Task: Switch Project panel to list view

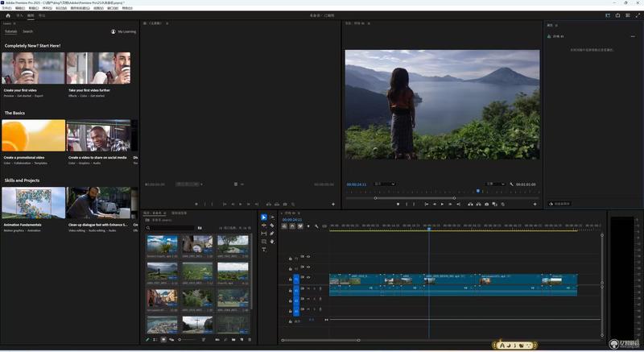Action: pos(155,340)
